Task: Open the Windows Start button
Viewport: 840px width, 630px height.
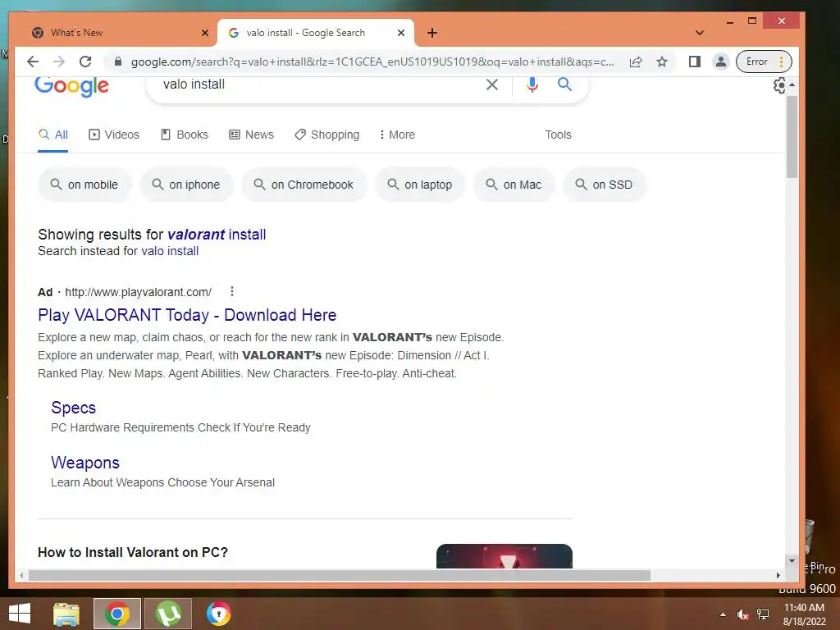Action: 20,614
